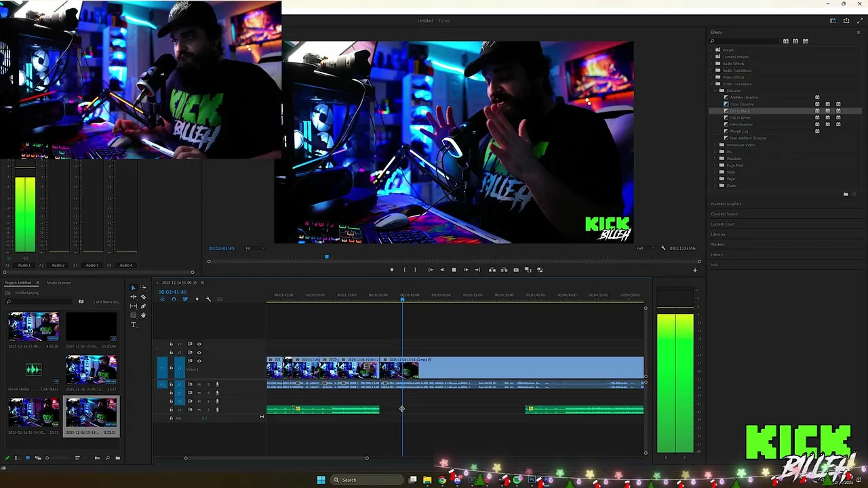
Task: Toggle V3 track lock
Action: (171, 344)
